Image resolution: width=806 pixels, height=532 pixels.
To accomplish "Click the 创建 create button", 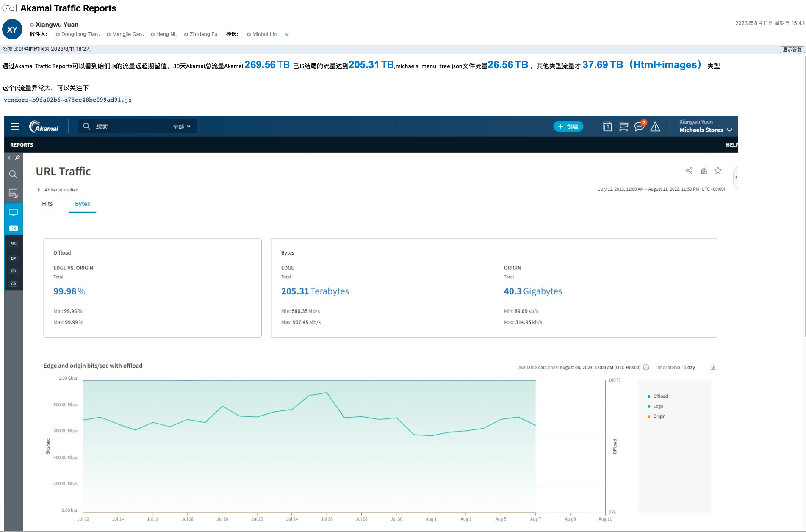I will click(568, 126).
